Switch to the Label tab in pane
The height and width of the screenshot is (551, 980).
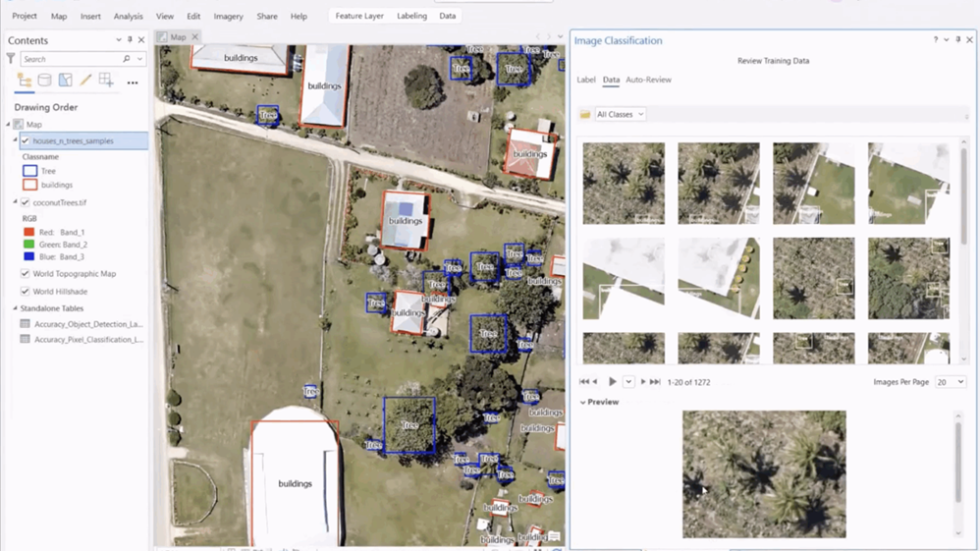586,80
